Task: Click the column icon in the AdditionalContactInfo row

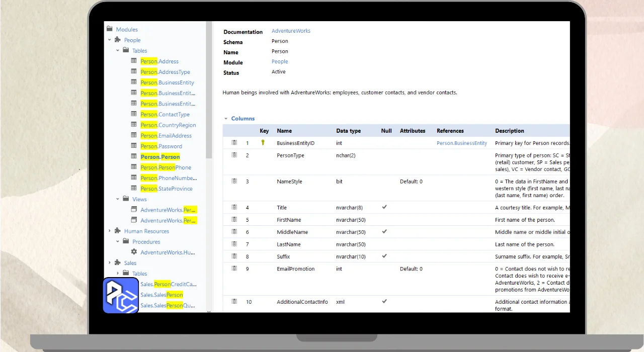Action: (234, 301)
